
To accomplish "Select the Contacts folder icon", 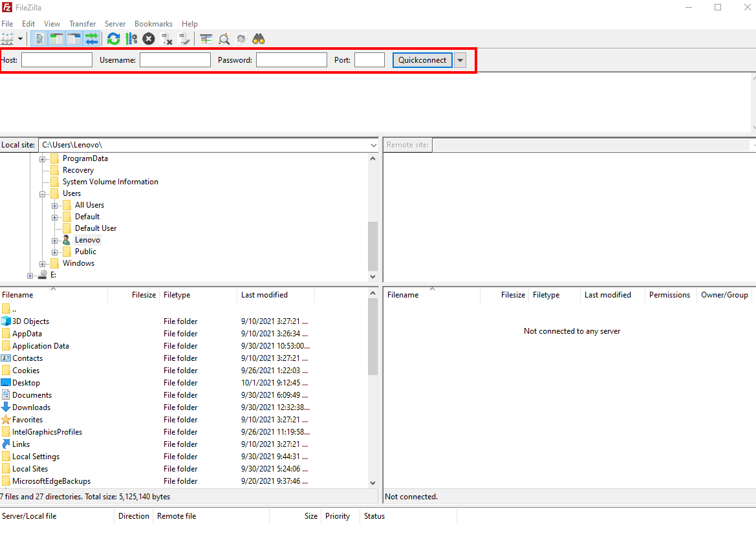I will 6,358.
